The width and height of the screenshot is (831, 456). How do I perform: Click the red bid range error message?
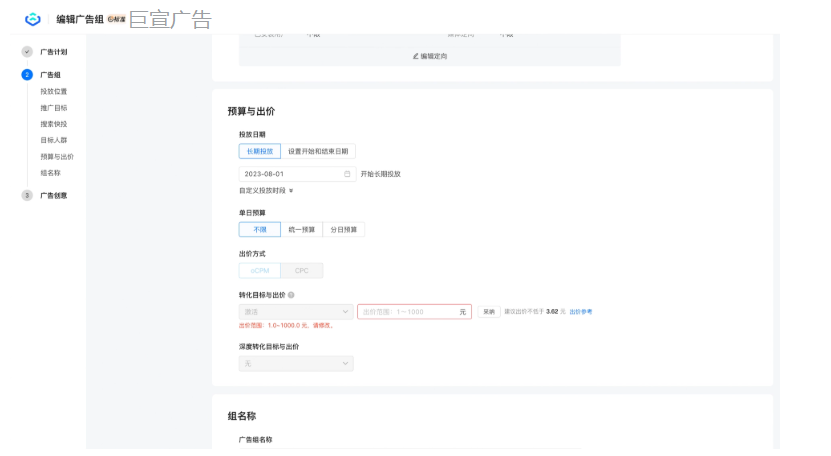point(286,326)
